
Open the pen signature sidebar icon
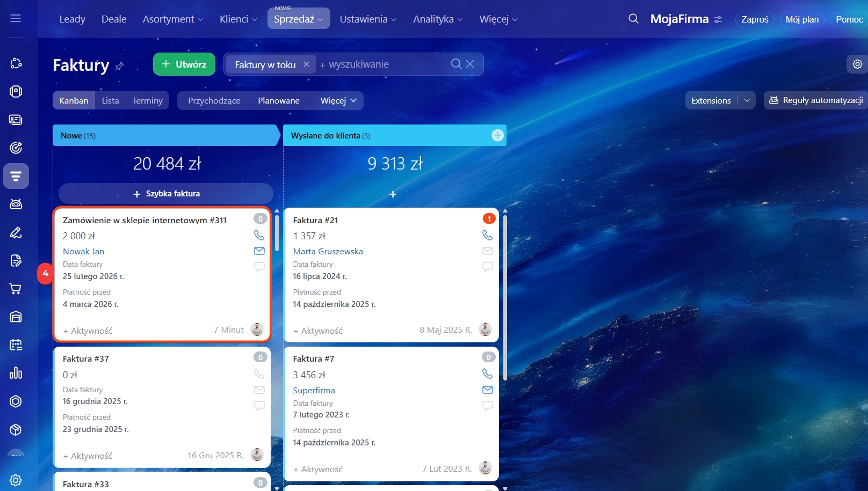click(16, 232)
